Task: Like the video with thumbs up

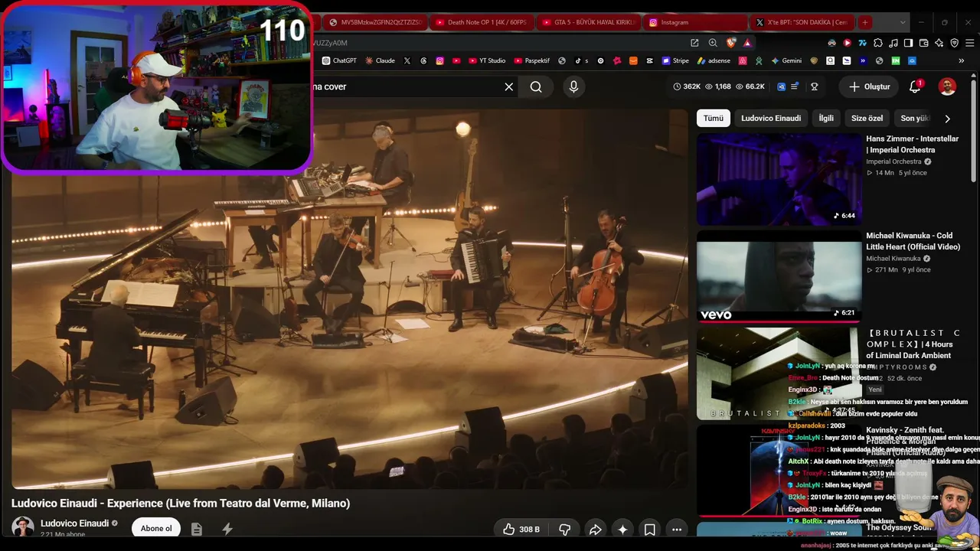Action: click(521, 529)
